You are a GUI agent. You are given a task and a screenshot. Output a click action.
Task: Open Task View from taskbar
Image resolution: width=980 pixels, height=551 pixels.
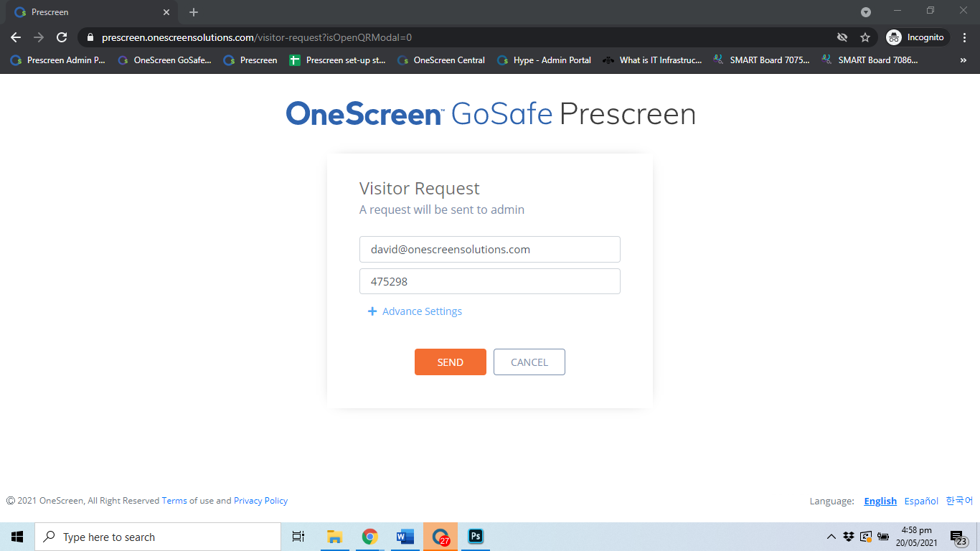(x=298, y=537)
